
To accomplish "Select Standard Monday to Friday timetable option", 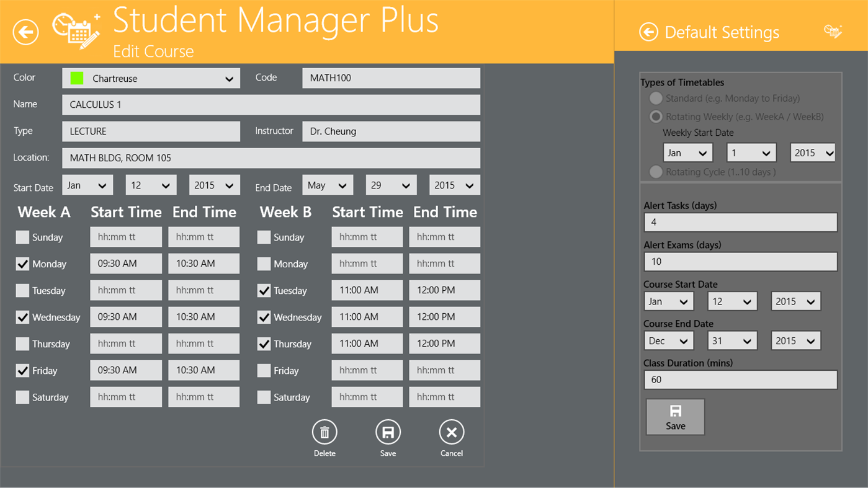I will [x=655, y=98].
